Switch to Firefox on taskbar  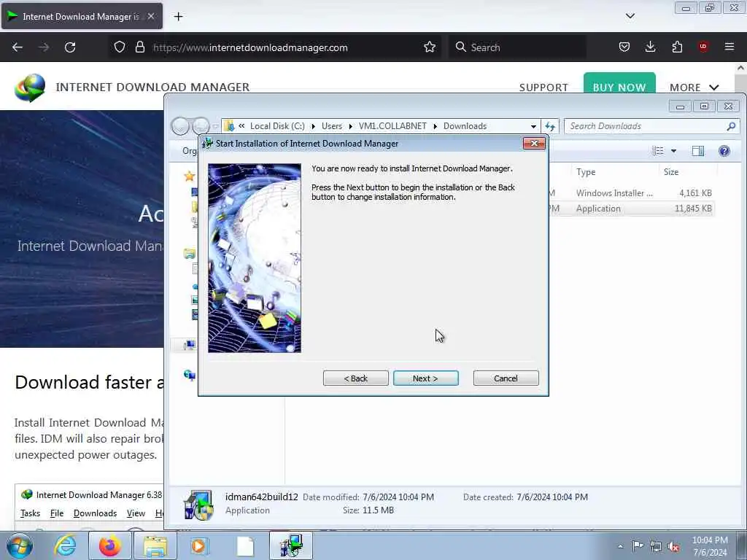(110, 545)
